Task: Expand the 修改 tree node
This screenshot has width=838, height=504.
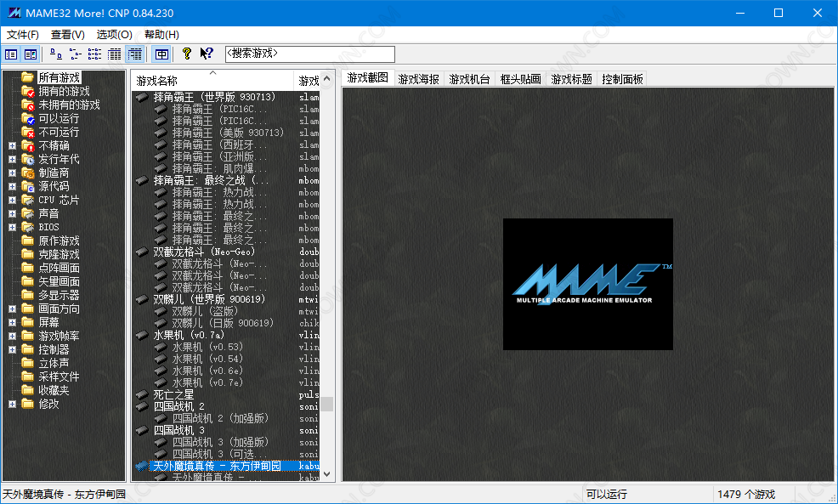Action: tap(12, 404)
